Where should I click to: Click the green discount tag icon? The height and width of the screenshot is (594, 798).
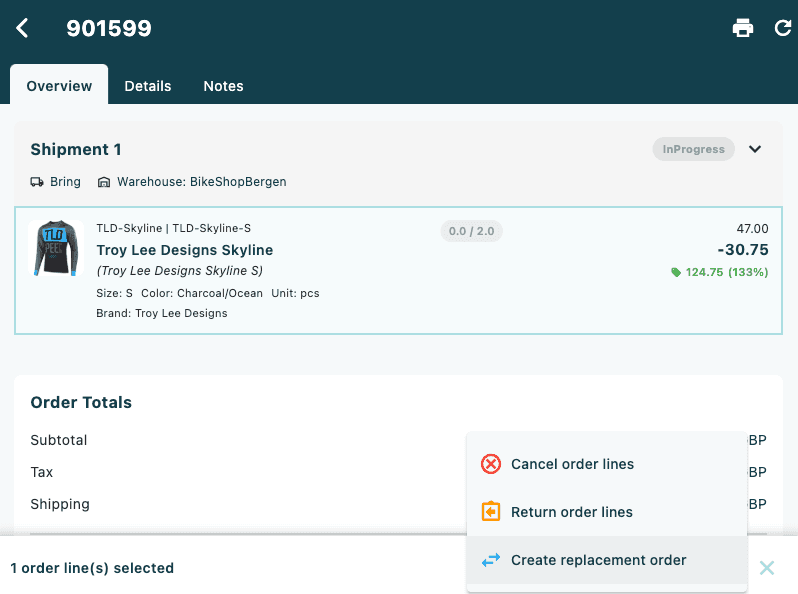676,272
